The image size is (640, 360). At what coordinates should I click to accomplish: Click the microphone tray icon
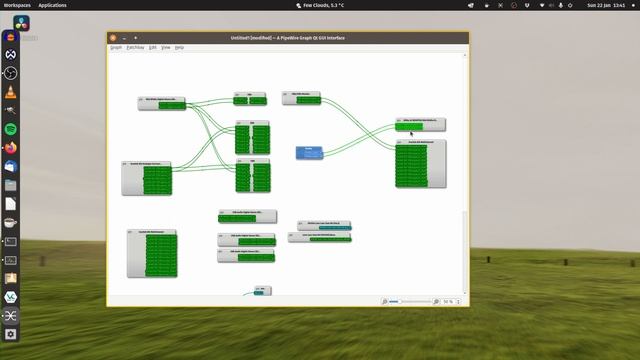(560, 5)
